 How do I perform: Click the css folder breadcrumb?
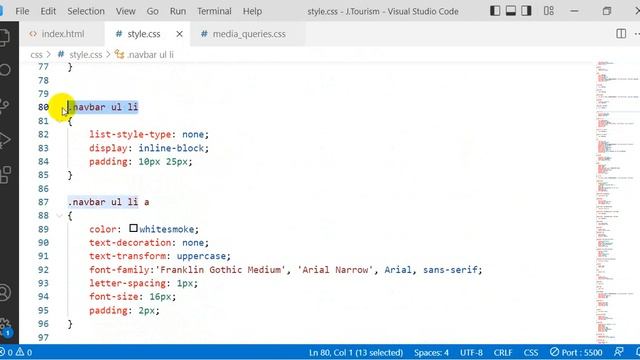[36, 55]
